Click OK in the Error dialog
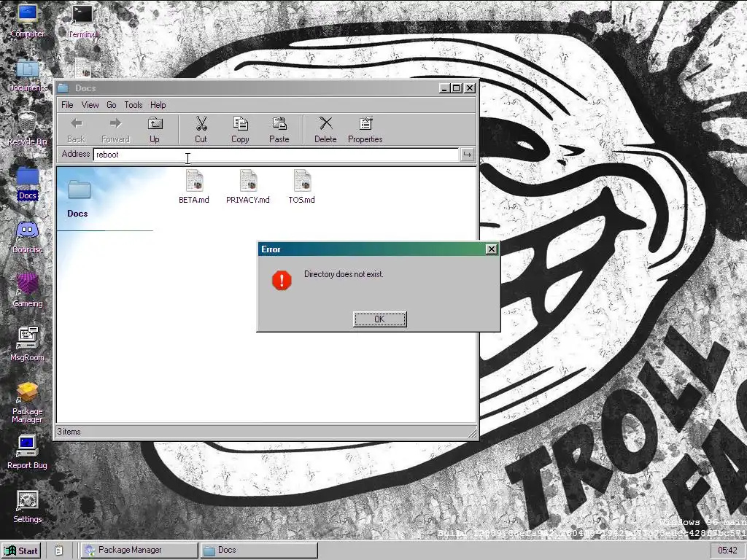 click(379, 319)
